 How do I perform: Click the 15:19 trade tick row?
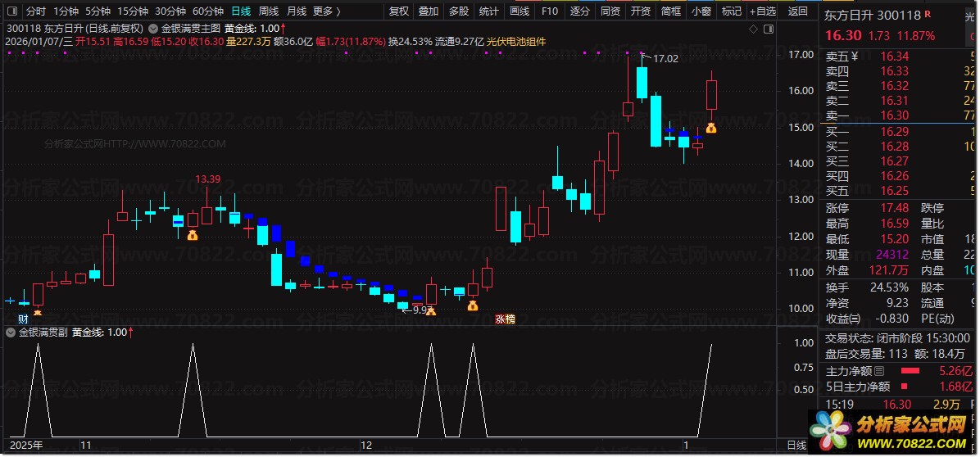coord(897,405)
